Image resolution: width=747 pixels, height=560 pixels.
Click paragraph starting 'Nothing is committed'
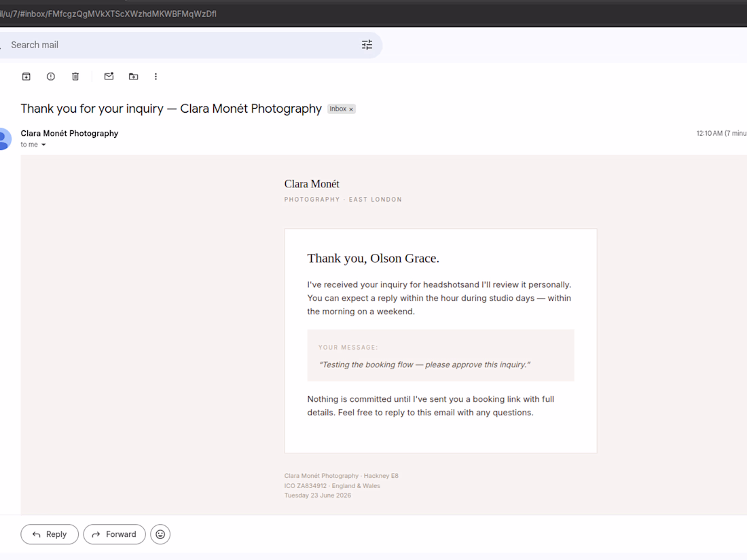pos(431,406)
